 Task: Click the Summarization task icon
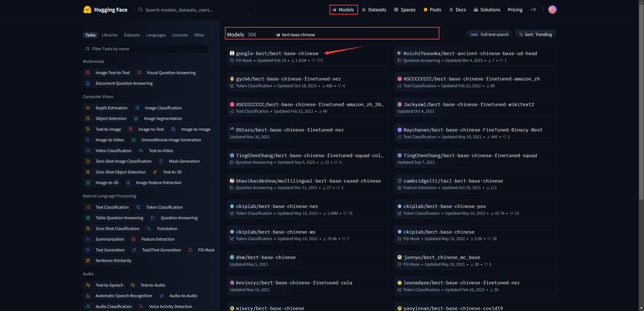click(x=88, y=239)
